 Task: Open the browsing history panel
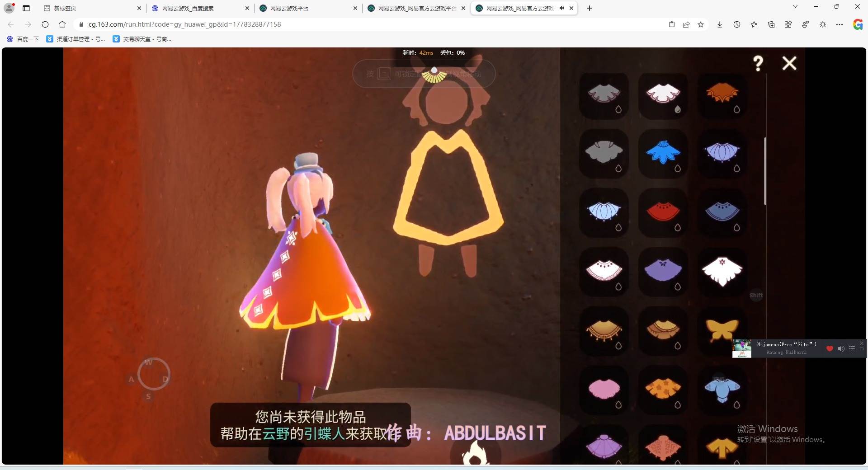pyautogui.click(x=737, y=24)
